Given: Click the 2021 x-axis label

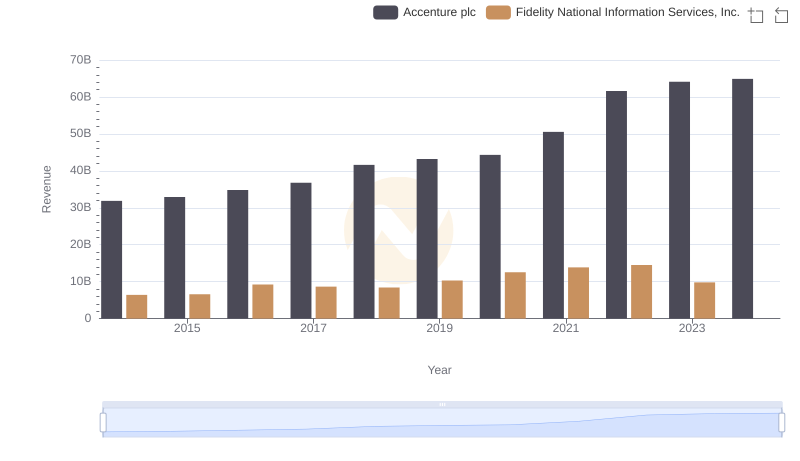Looking at the screenshot, I should pos(565,328).
